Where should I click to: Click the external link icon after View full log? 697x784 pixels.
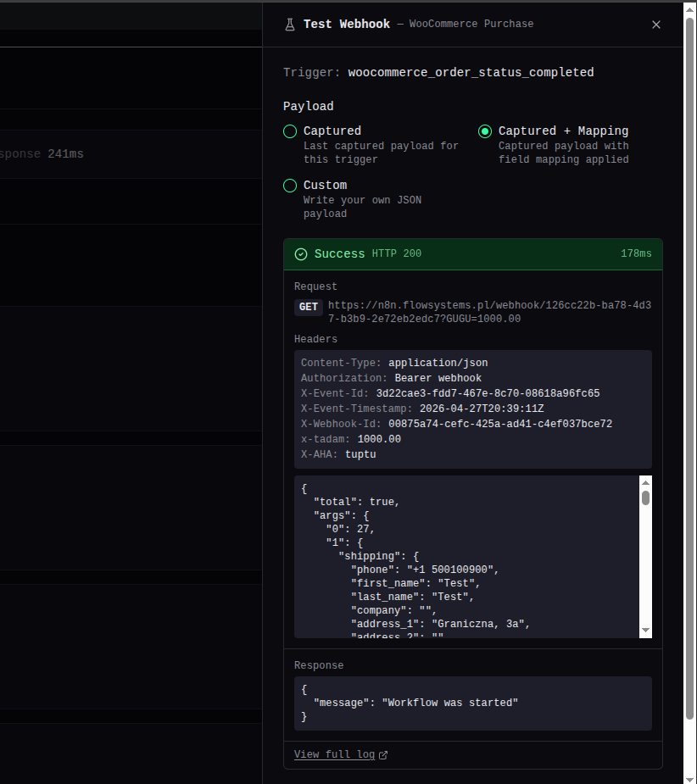383,755
